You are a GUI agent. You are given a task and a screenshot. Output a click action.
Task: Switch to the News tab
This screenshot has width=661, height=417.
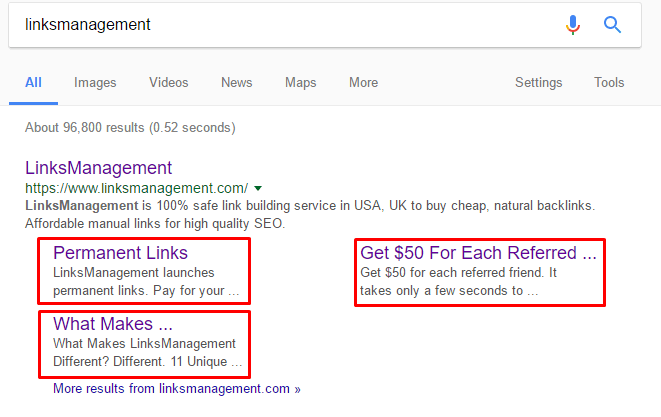pos(236,82)
